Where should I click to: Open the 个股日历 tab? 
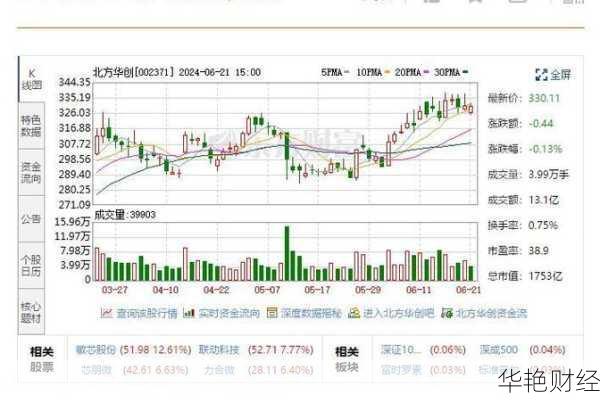[x=31, y=266]
